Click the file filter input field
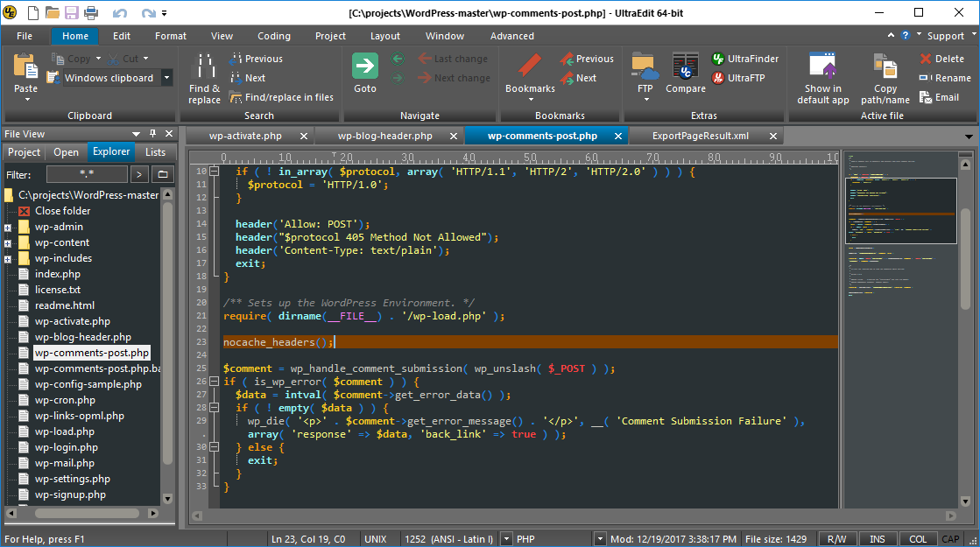 click(x=86, y=175)
